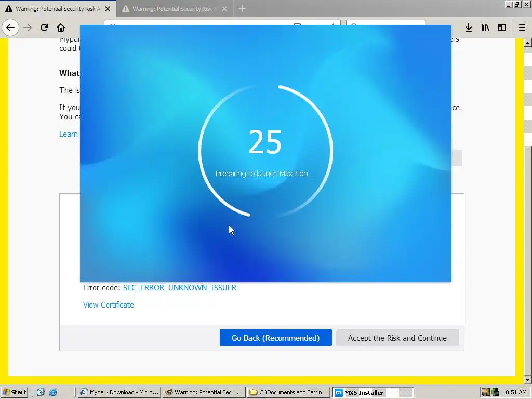Image resolution: width=532 pixels, height=399 pixels.
Task: Close the first Warning tab
Action: (108, 9)
